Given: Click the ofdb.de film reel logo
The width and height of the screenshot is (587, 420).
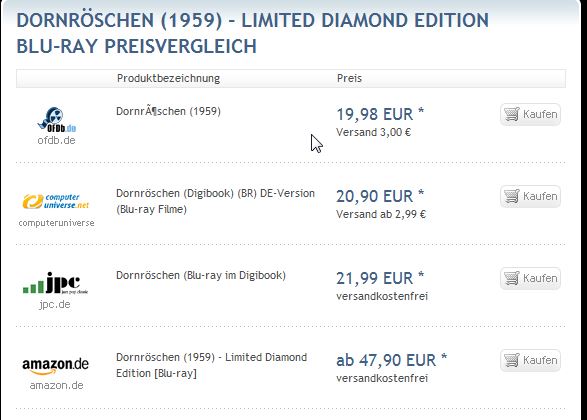Looking at the screenshot, I should coord(57,119).
